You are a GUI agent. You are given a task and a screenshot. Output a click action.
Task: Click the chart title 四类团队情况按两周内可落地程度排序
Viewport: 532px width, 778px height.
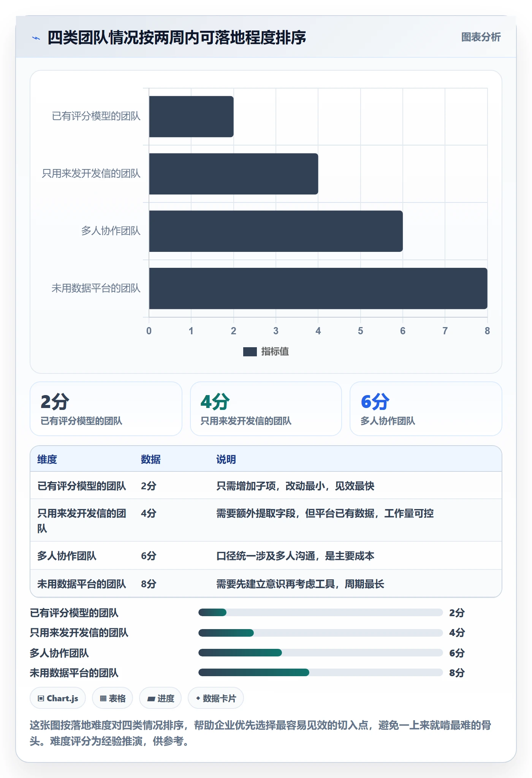click(x=177, y=38)
